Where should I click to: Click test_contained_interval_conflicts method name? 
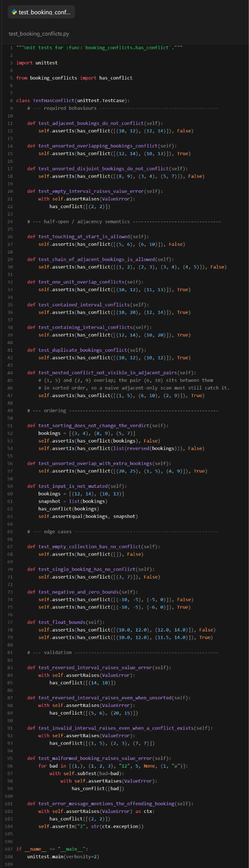coord(84,304)
